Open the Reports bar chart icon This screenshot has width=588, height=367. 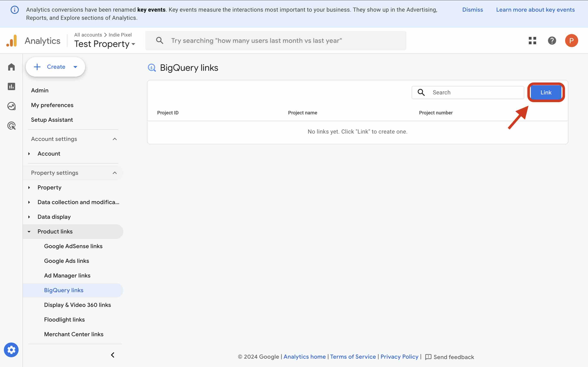click(11, 86)
